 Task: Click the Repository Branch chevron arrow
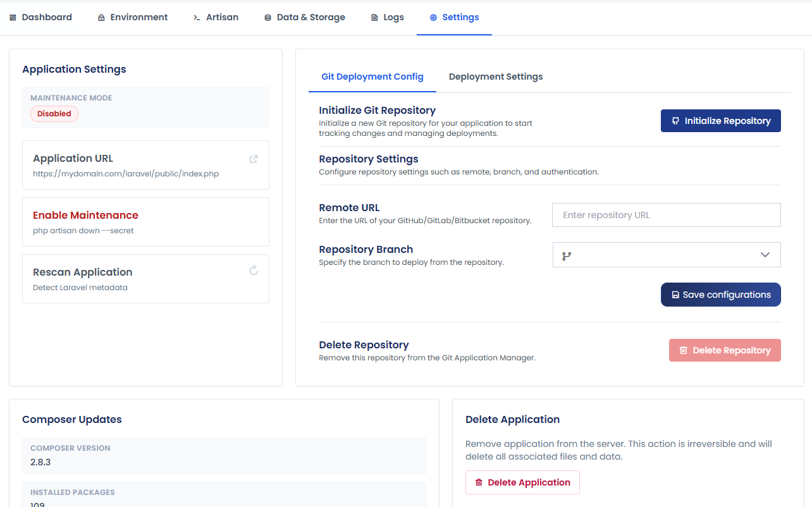tap(765, 255)
